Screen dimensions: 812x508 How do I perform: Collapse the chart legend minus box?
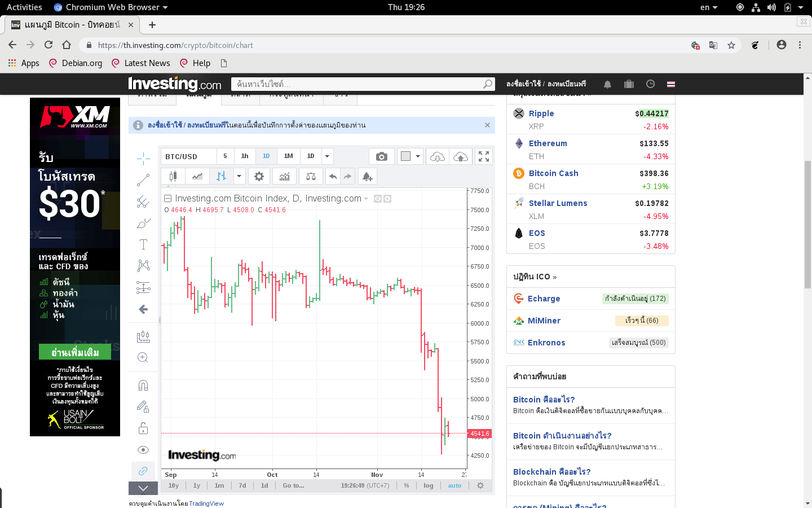click(167, 199)
